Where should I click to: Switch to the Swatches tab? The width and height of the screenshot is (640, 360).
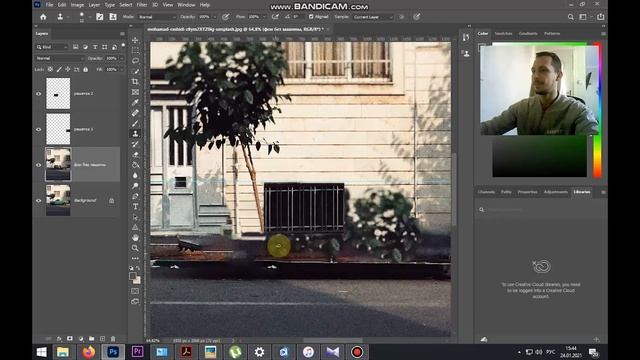[503, 33]
